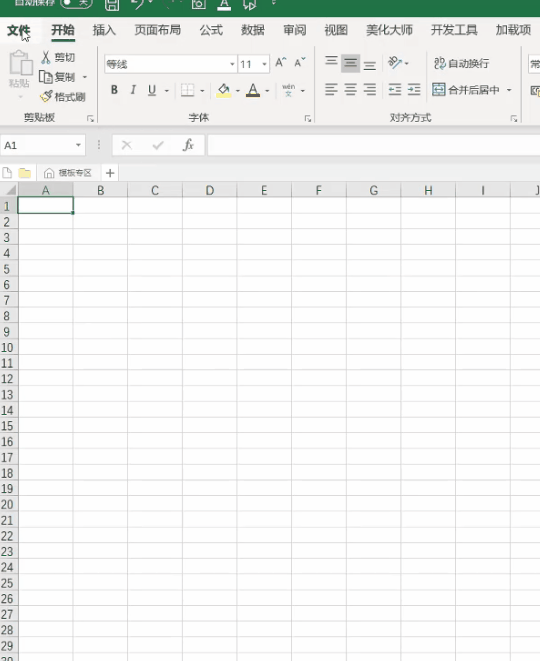540x661 pixels.
Task: Expand the font color dropdown arrow
Action: tap(267, 91)
